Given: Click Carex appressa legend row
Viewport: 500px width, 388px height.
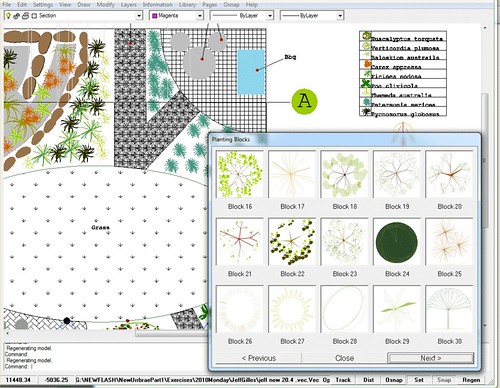Looking at the screenshot, I should [x=403, y=65].
